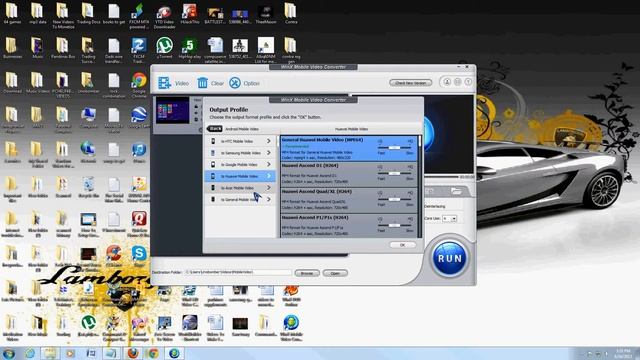640x360 pixels.
Task: Select the to General Mobile Video category
Action: coord(240,200)
